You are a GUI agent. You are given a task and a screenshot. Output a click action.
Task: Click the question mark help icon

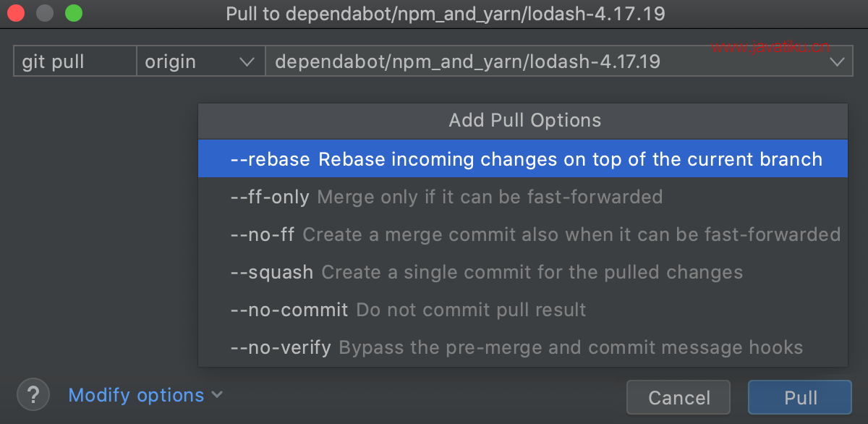coord(33,395)
